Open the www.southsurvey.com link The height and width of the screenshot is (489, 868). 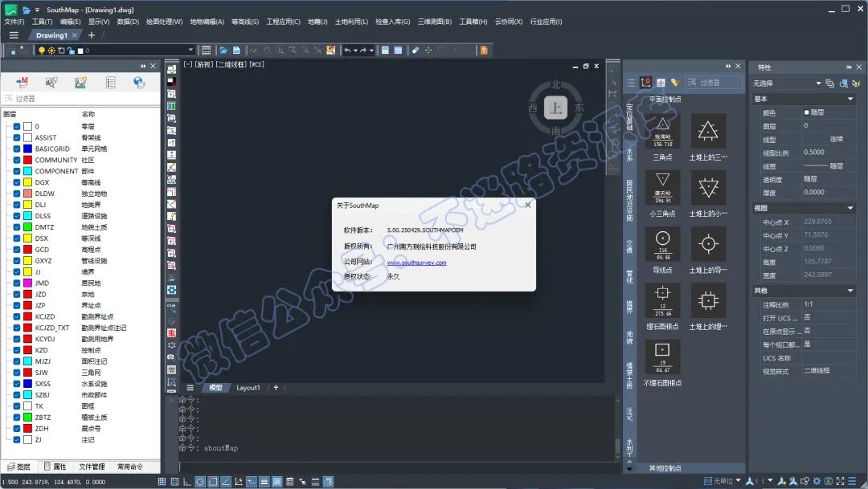[416, 263]
